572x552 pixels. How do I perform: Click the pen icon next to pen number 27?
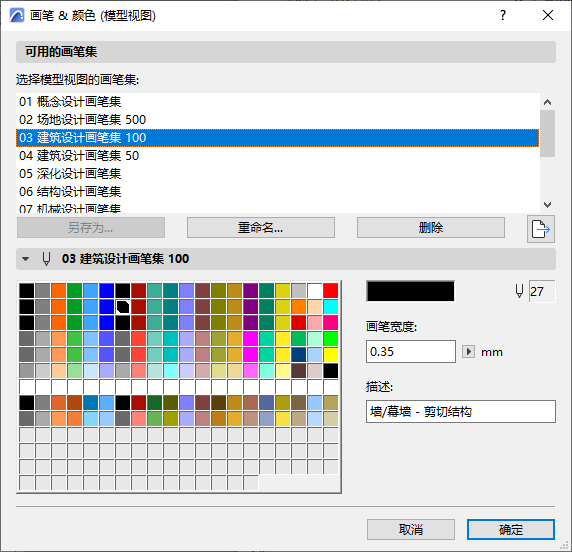pos(519,291)
